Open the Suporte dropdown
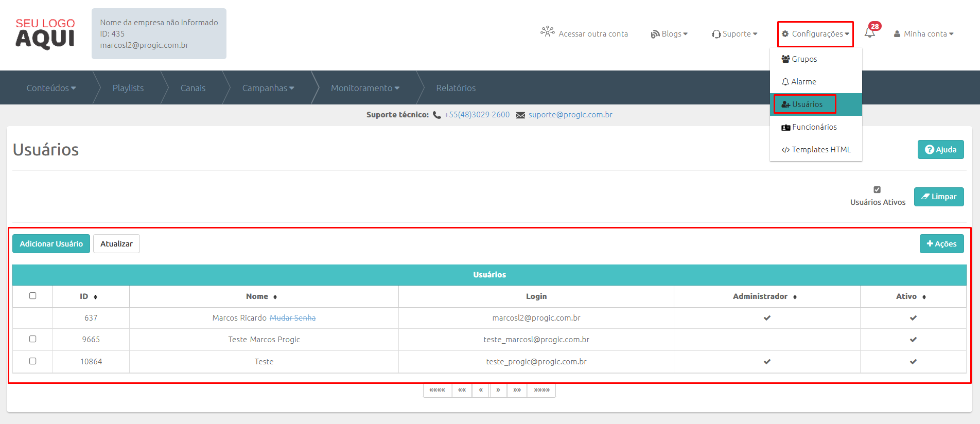Viewport: 980px width, 424px height. (734, 34)
